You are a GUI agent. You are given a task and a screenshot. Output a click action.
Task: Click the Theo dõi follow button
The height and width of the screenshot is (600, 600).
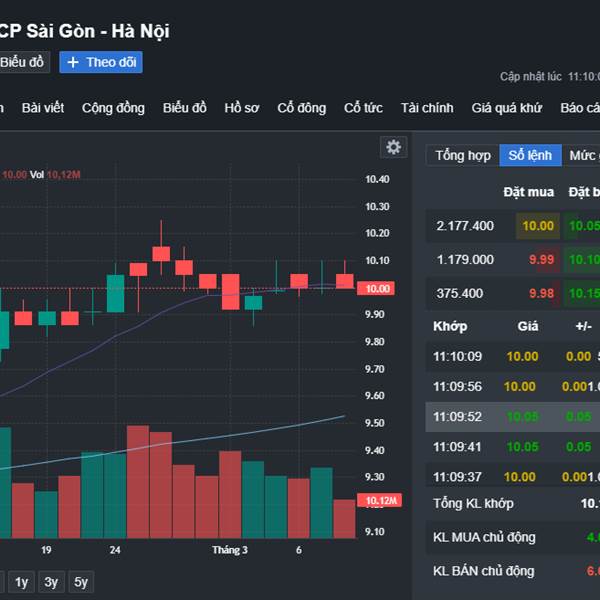tap(101, 62)
